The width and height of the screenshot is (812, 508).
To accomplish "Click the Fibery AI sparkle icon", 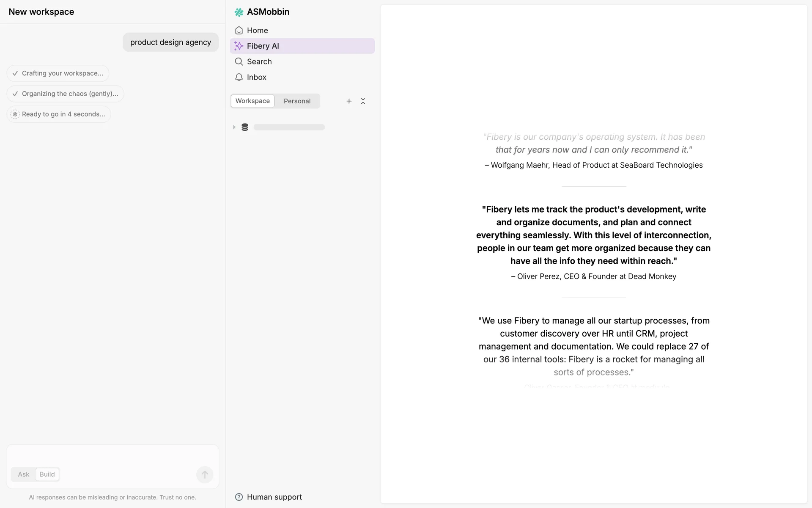I will click(x=239, y=46).
